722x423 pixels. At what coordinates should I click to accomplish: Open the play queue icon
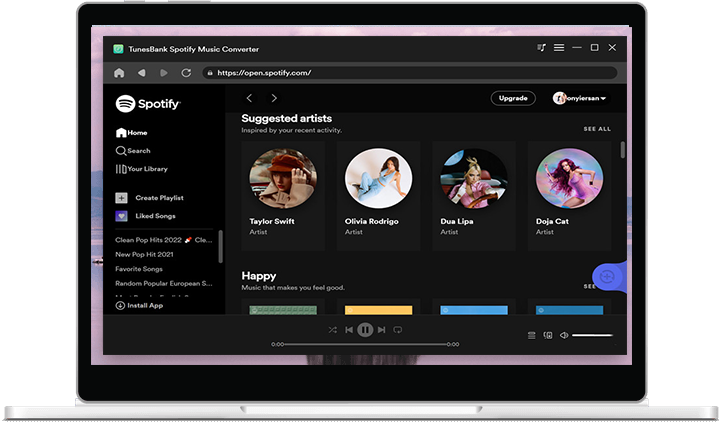click(x=531, y=335)
